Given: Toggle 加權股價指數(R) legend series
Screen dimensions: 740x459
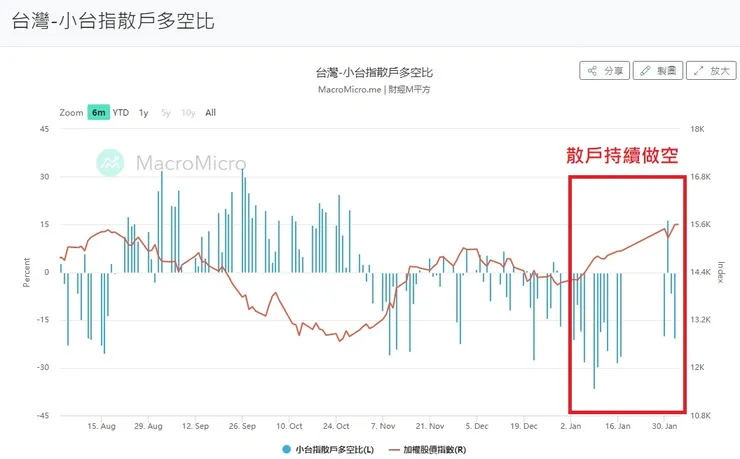Looking at the screenshot, I should point(428,450).
